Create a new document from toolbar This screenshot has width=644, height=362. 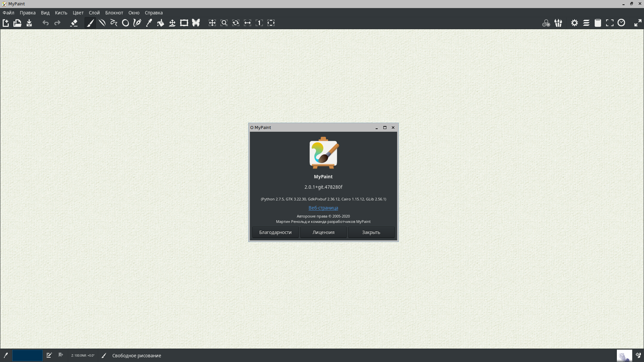(x=6, y=23)
